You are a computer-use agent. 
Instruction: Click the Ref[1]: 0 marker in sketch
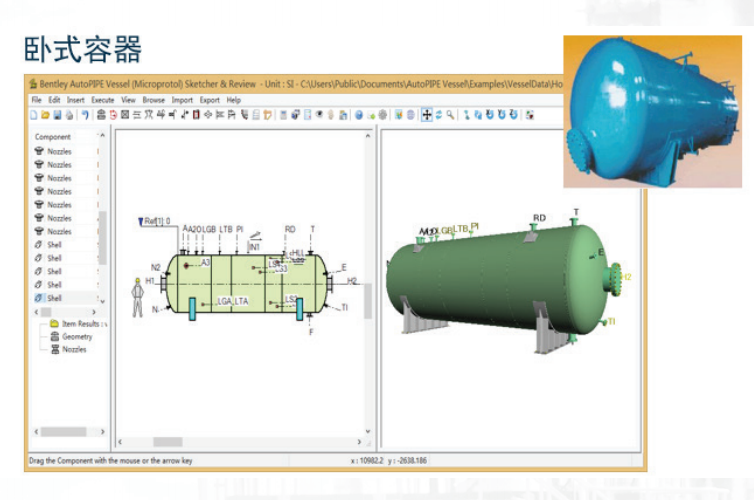point(154,221)
